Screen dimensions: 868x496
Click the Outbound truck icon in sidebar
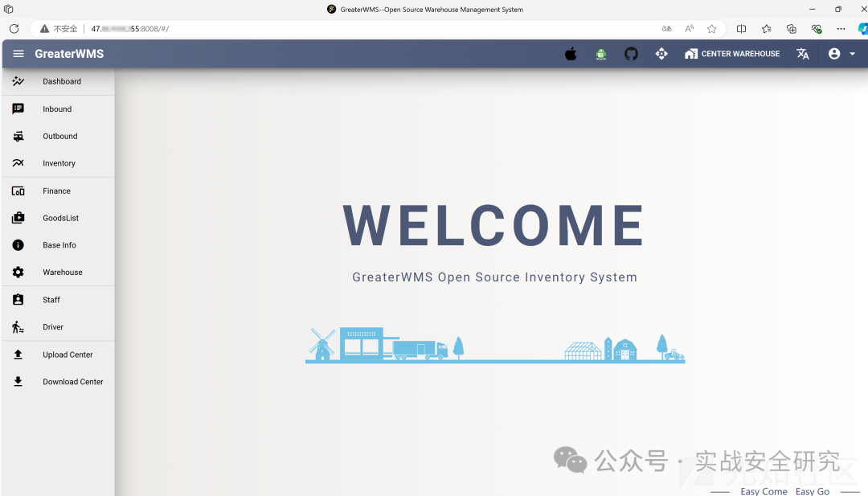point(18,136)
